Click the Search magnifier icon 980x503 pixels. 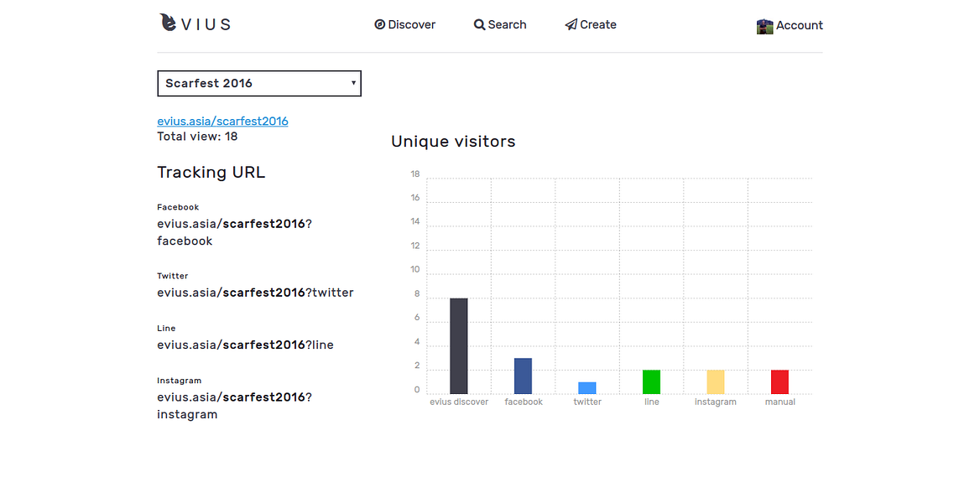click(479, 24)
